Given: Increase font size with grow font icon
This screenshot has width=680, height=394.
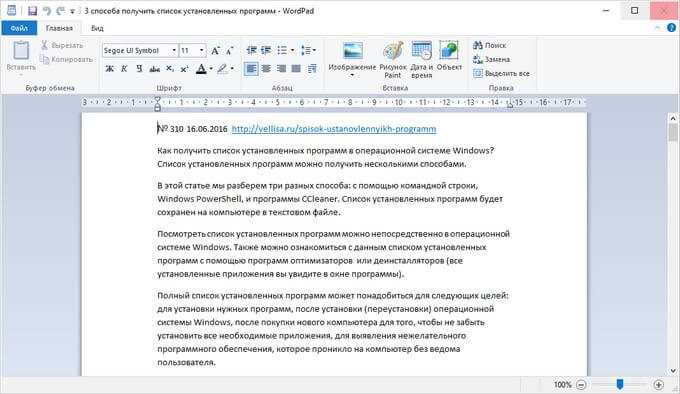Looking at the screenshot, I should 215,51.
